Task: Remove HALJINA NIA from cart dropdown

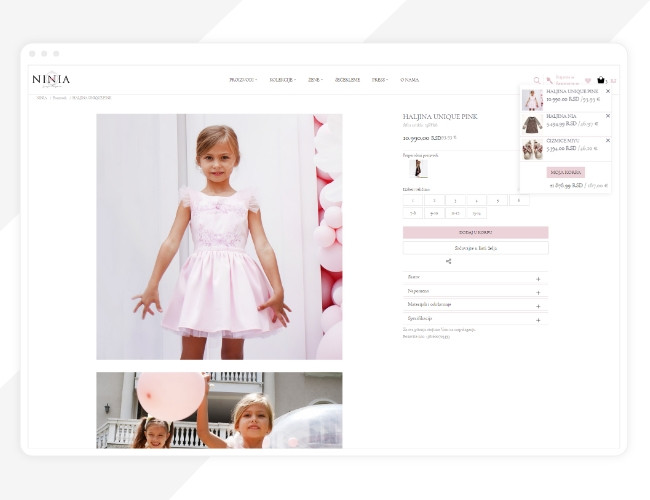Action: click(608, 116)
